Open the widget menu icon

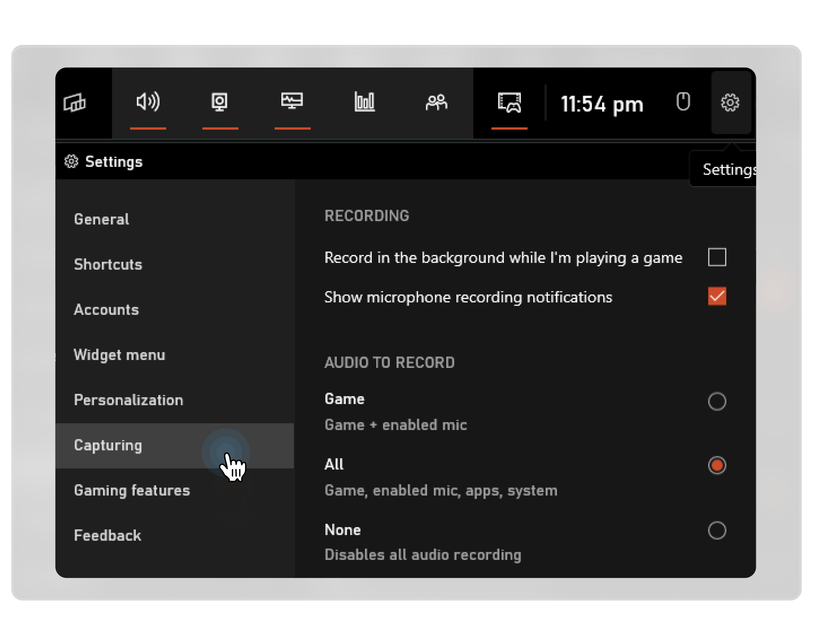[x=75, y=102]
